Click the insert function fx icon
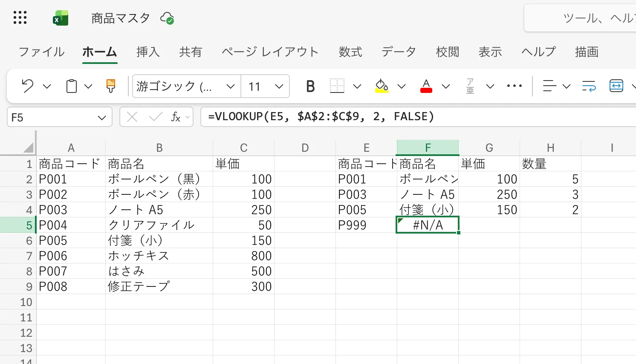This screenshot has width=636, height=364. click(176, 117)
